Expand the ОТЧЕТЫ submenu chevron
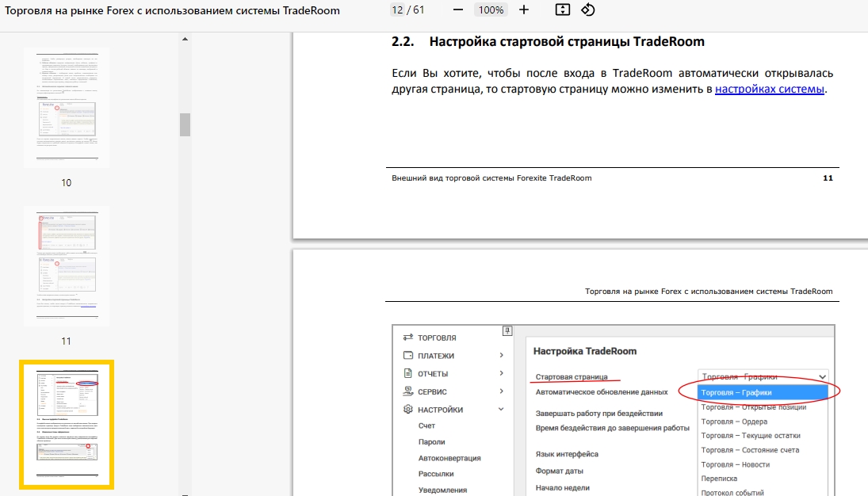868x496 pixels. [502, 374]
